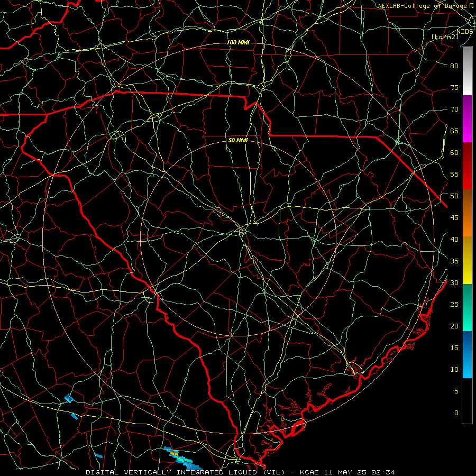Pick the brown-orange segment of the VIL color bar
Viewport: 476px width, 476px height.
(x=467, y=213)
